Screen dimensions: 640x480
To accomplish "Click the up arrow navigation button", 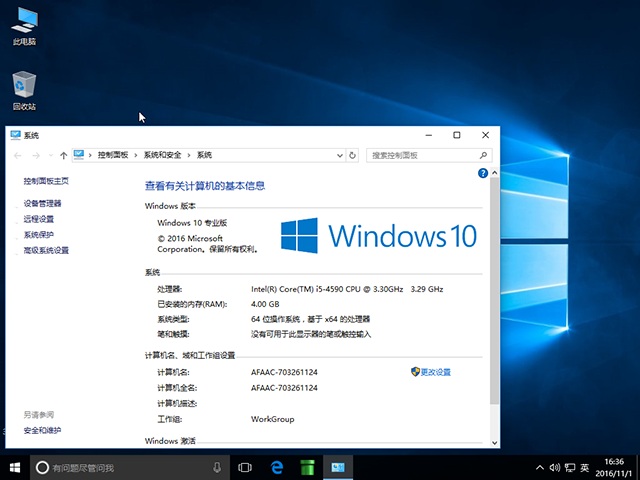I will [x=64, y=155].
